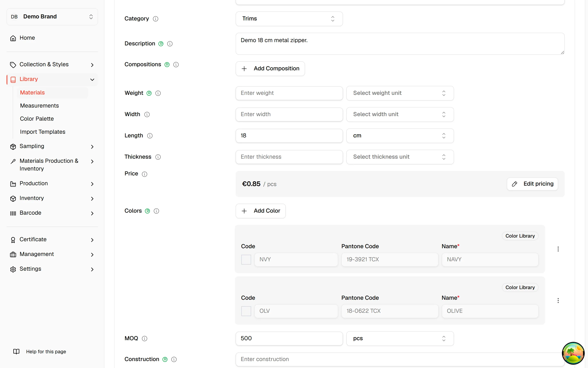This screenshot has height=368, width=588.
Task: Click the Weight info icon
Action: pyautogui.click(x=158, y=93)
